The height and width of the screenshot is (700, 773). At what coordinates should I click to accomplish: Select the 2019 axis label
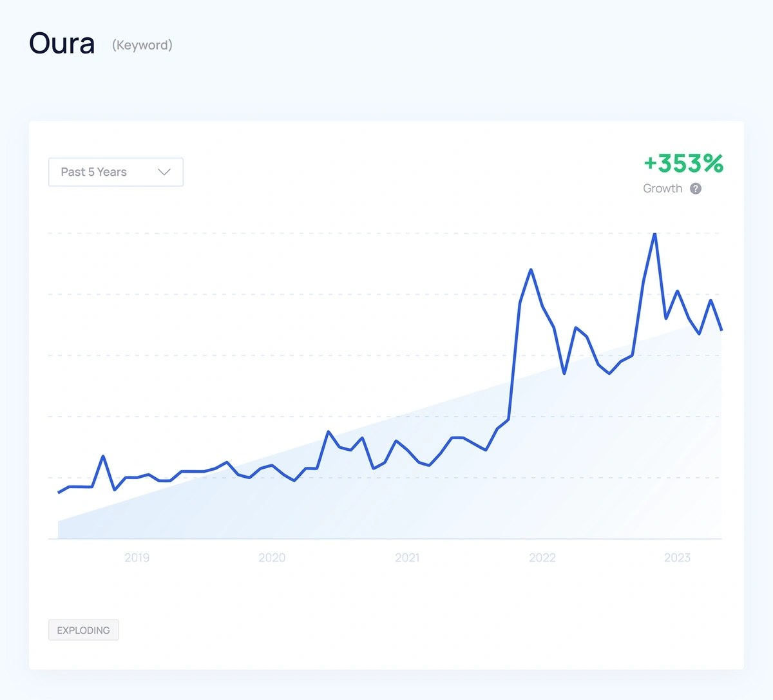click(137, 558)
